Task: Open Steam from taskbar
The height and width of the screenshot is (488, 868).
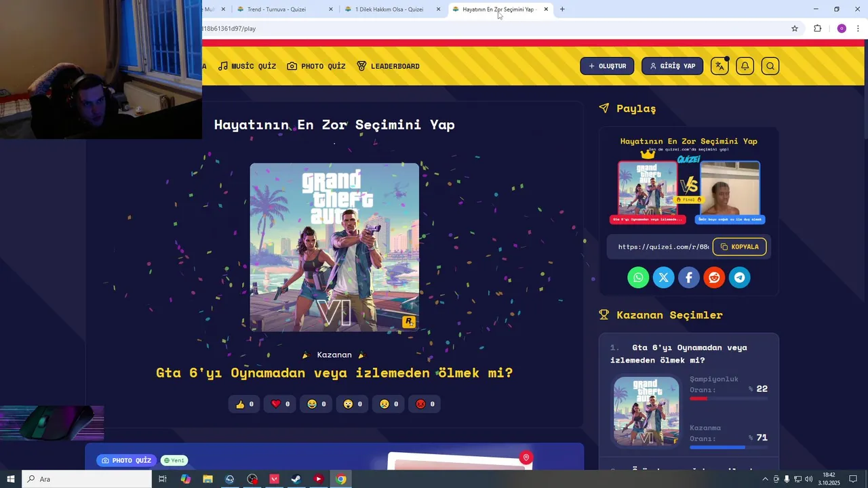Action: (296, 479)
